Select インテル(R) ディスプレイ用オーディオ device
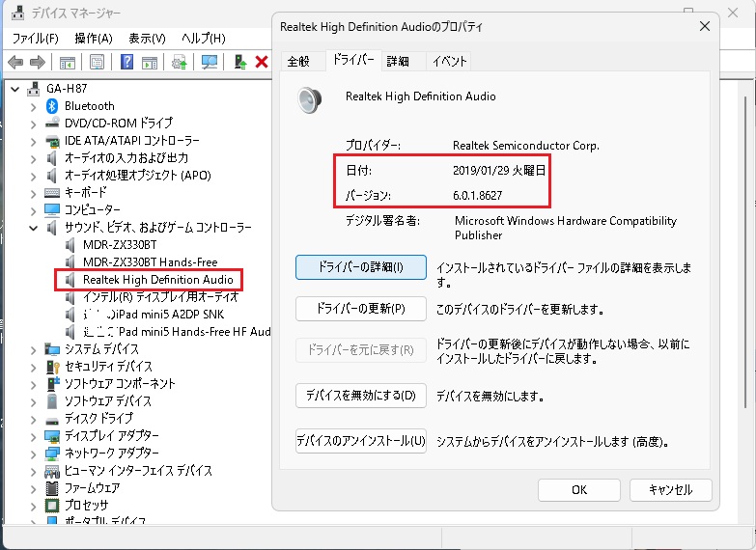Image resolution: width=756 pixels, height=550 pixels. click(160, 297)
